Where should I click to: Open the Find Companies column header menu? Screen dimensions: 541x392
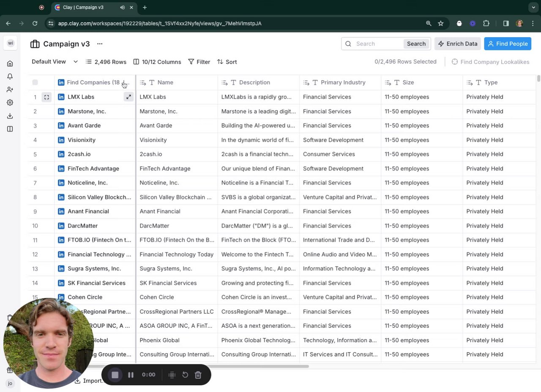point(95,82)
